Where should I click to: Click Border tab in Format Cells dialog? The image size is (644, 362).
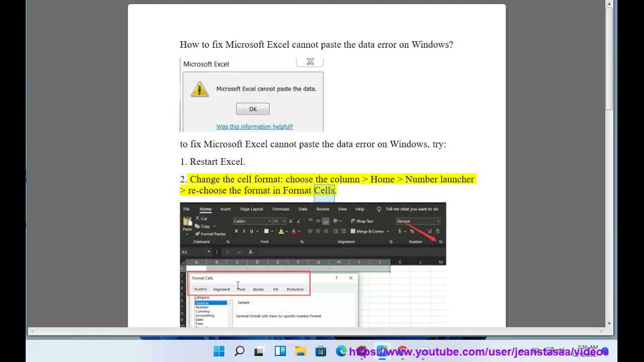point(258,289)
